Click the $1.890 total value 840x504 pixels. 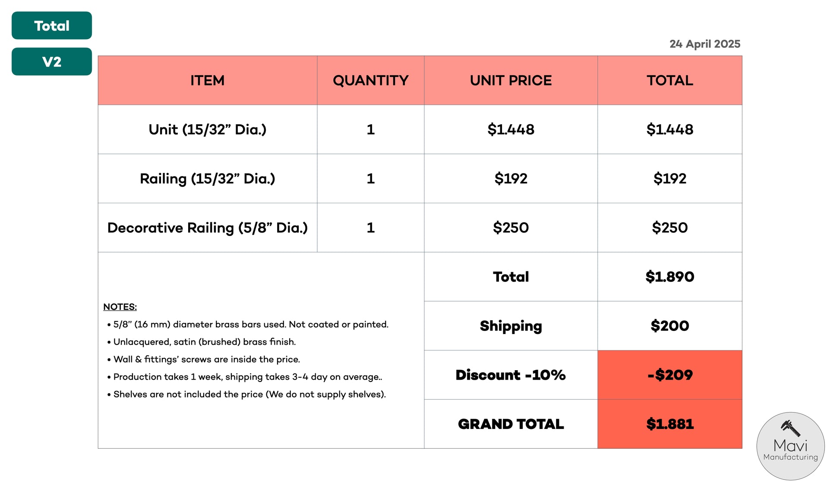pyautogui.click(x=670, y=277)
